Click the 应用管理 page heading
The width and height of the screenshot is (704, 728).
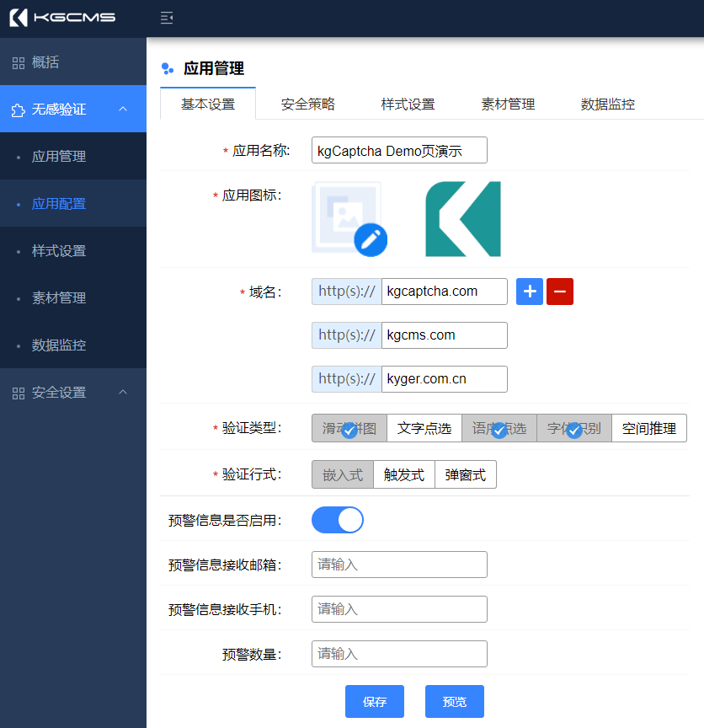(x=214, y=68)
